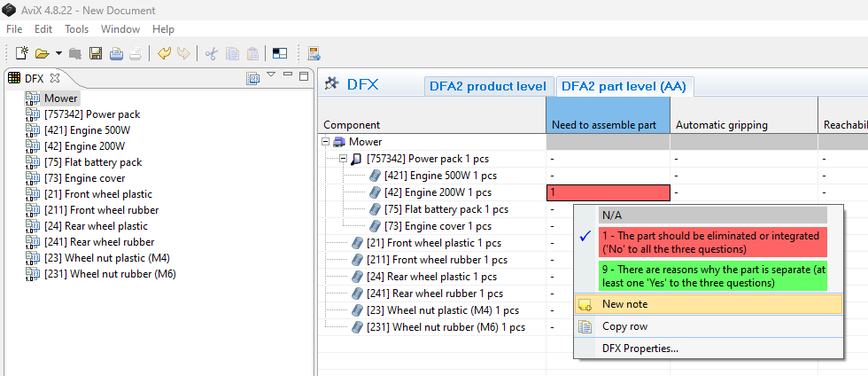Click the layout perspective toolbar icon
868x376 pixels.
[x=279, y=54]
